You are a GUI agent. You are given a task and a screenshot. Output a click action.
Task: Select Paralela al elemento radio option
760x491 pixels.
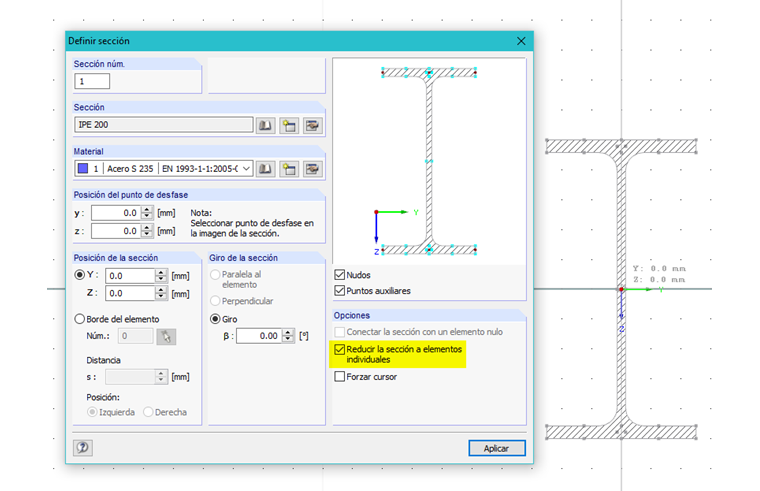[x=215, y=275]
